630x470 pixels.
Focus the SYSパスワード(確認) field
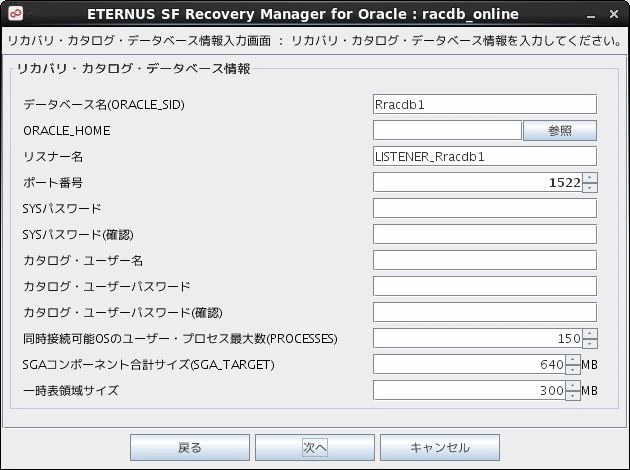(485, 234)
